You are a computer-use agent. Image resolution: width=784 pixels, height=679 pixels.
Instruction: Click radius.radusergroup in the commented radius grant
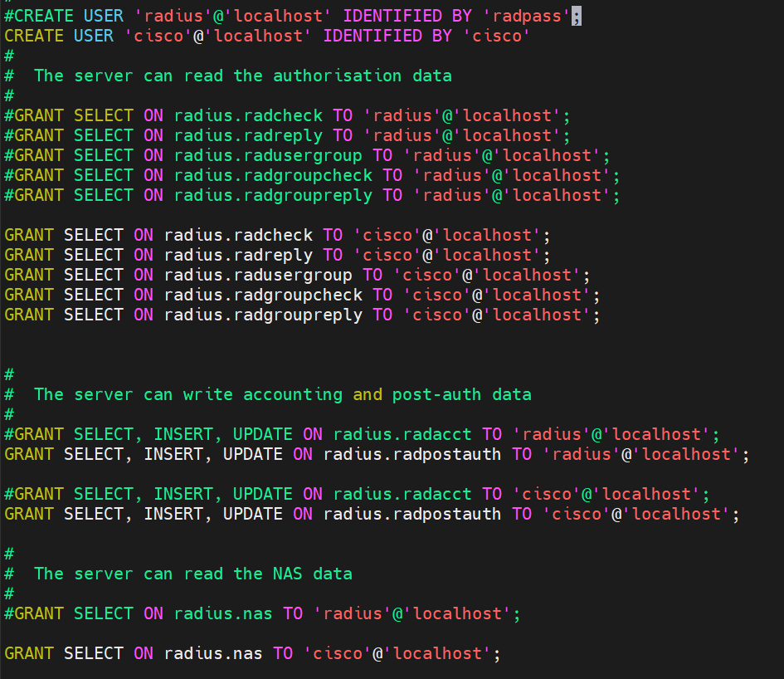pyautogui.click(x=268, y=155)
